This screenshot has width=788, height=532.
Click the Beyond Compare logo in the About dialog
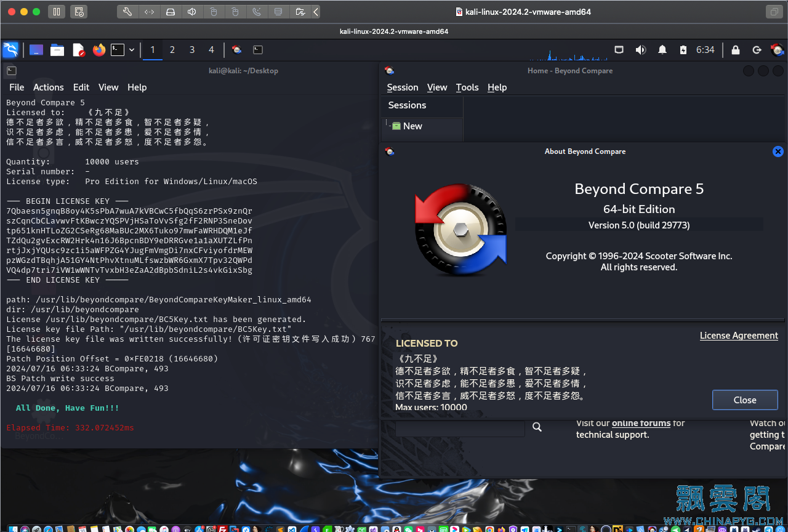click(460, 230)
